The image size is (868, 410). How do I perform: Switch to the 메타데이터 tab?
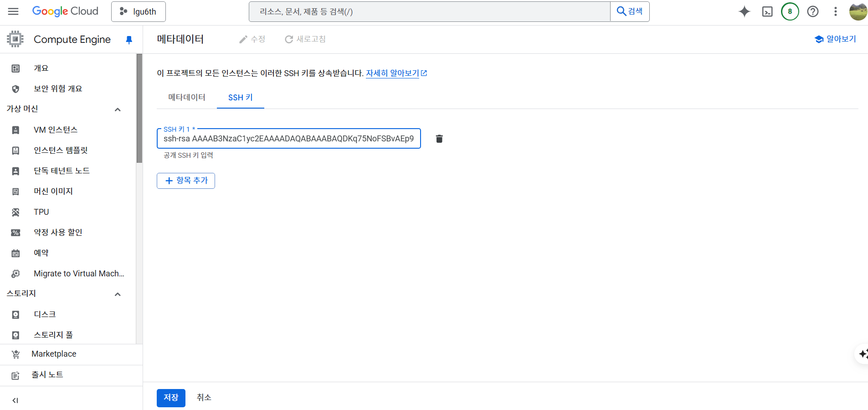[187, 97]
